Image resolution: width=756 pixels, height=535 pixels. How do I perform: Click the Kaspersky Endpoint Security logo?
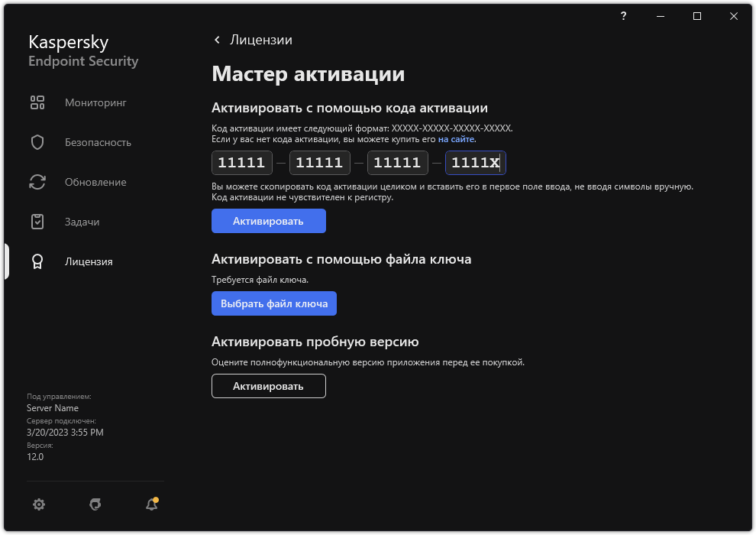tap(82, 50)
